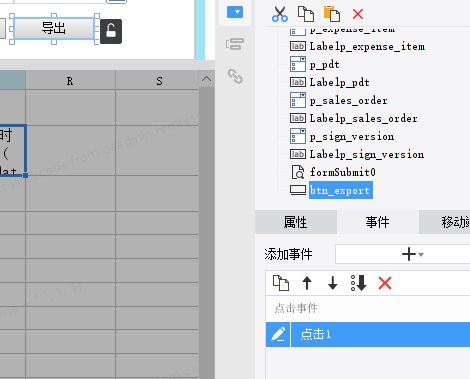Click the combo box icon beside p_sign_version
Viewport: 470px width, 379px height.
pyautogui.click(x=298, y=136)
